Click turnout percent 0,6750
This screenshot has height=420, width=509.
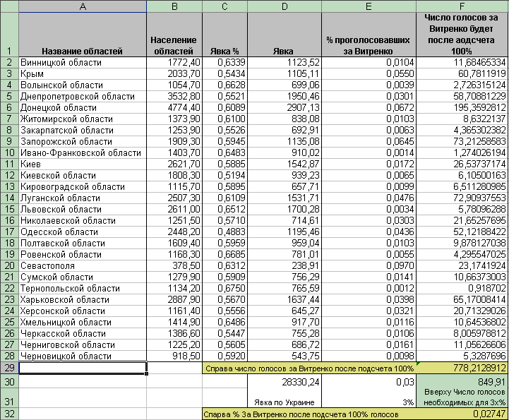pos(224,288)
